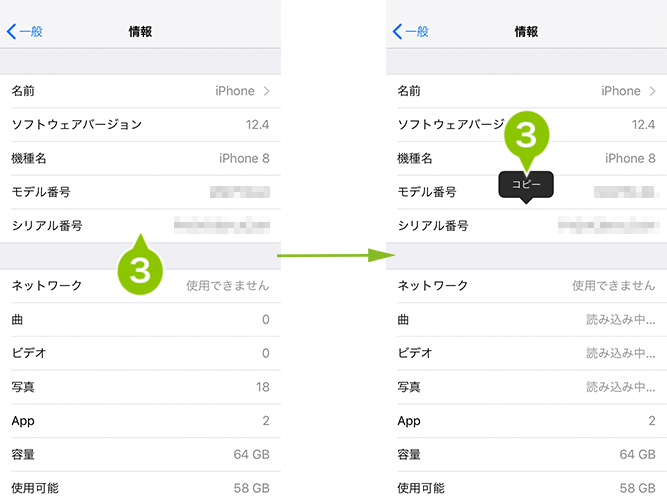Tap the コピー popup button
Screen dimensions: 667x500
pyautogui.click(x=526, y=185)
